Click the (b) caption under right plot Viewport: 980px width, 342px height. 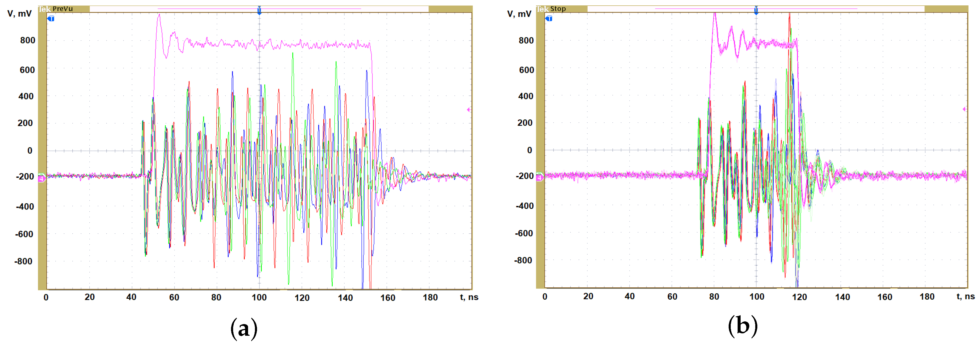[743, 326]
